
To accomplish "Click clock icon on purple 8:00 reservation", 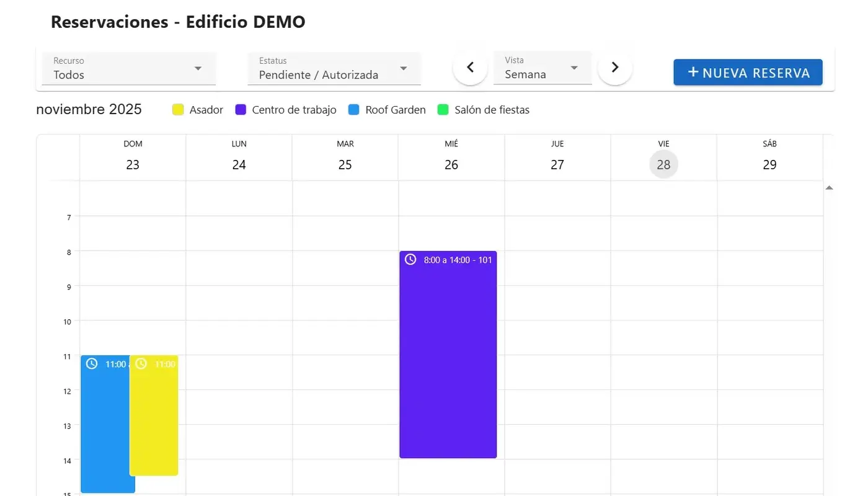I will point(410,259).
